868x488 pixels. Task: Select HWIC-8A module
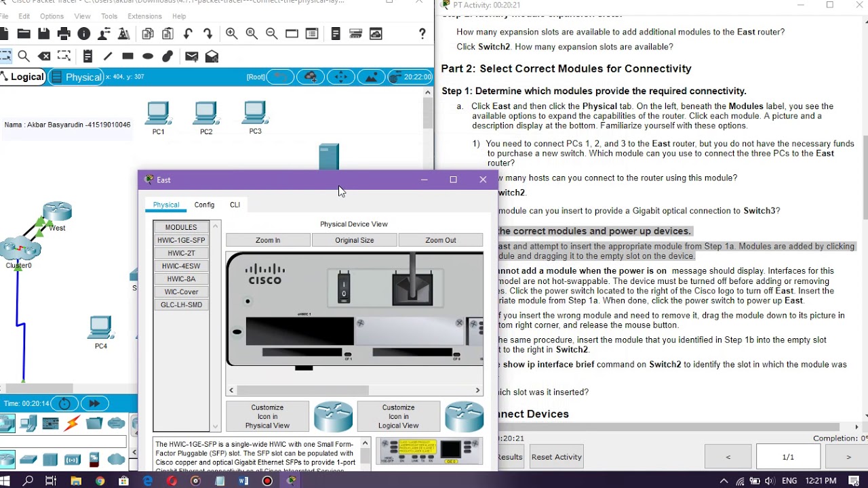pos(181,279)
